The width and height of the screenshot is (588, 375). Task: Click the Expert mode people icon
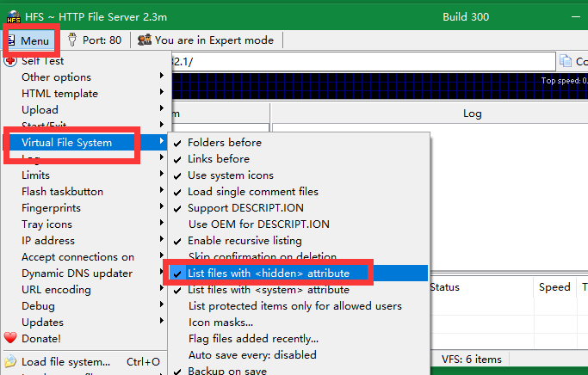tap(145, 40)
